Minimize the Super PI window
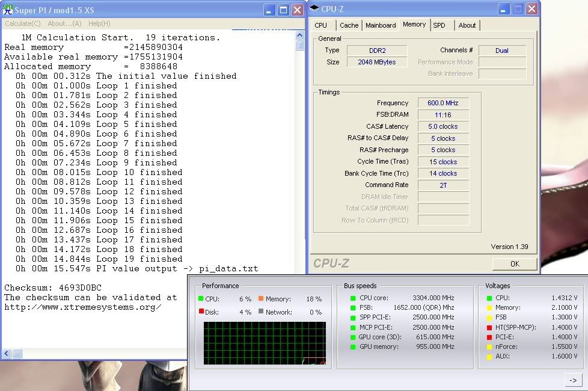Viewport: 588px width, 391px height. coord(269,10)
